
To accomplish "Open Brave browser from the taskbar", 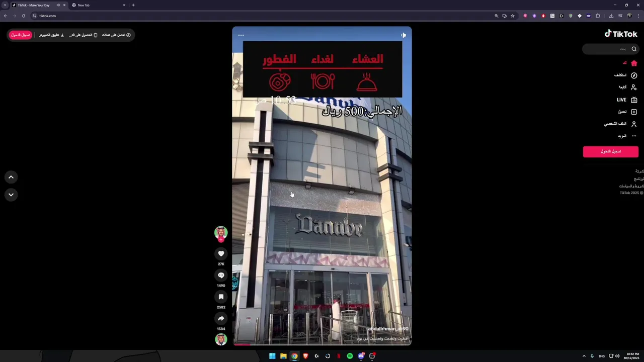I will 305,356.
